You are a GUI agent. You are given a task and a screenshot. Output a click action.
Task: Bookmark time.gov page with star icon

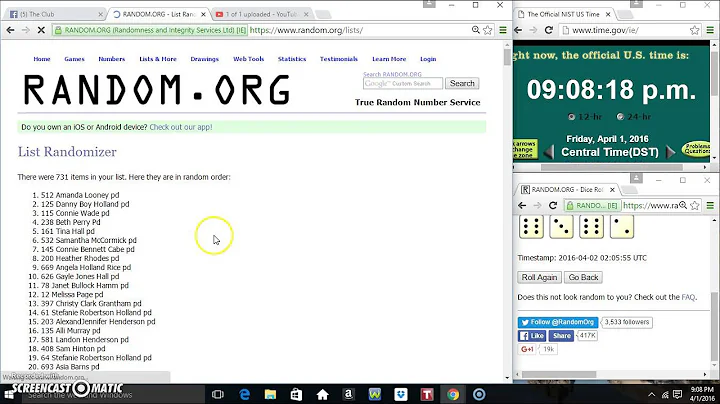pyautogui.click(x=695, y=30)
